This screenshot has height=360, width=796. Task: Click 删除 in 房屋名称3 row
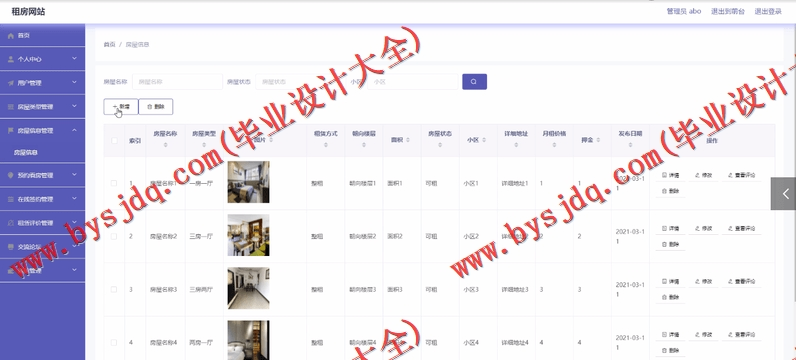pos(671,297)
